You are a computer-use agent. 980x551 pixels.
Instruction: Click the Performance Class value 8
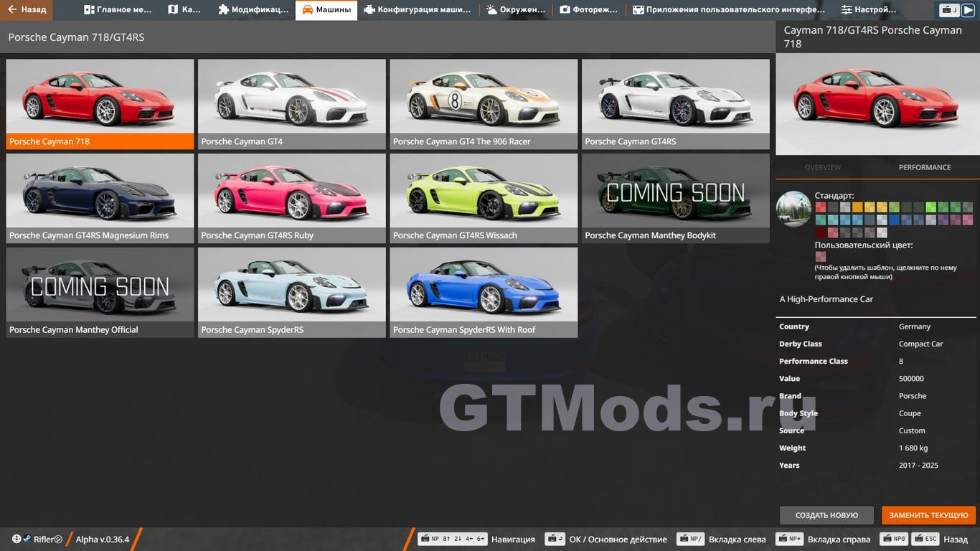(x=901, y=361)
